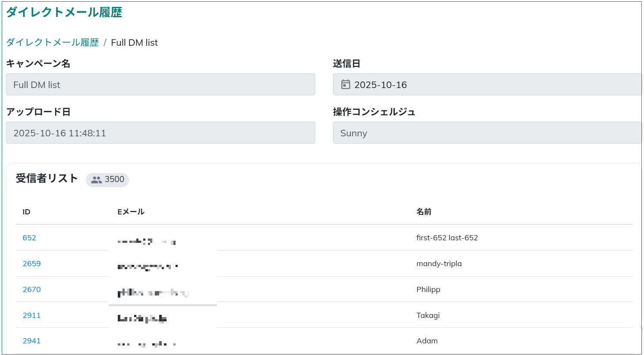Image resolution: width=644 pixels, height=355 pixels.
Task: Open the ダイレクトメール履歴 breadcrumb link
Action: click(x=52, y=42)
